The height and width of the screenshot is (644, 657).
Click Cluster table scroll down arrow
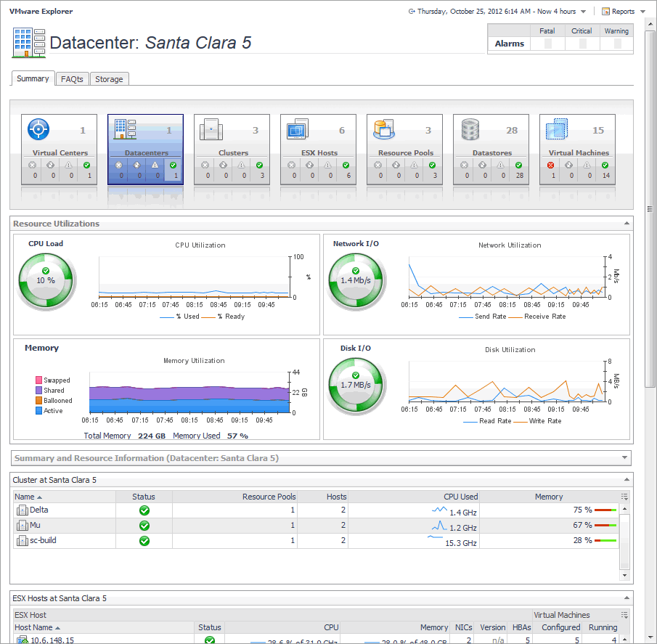(x=624, y=575)
